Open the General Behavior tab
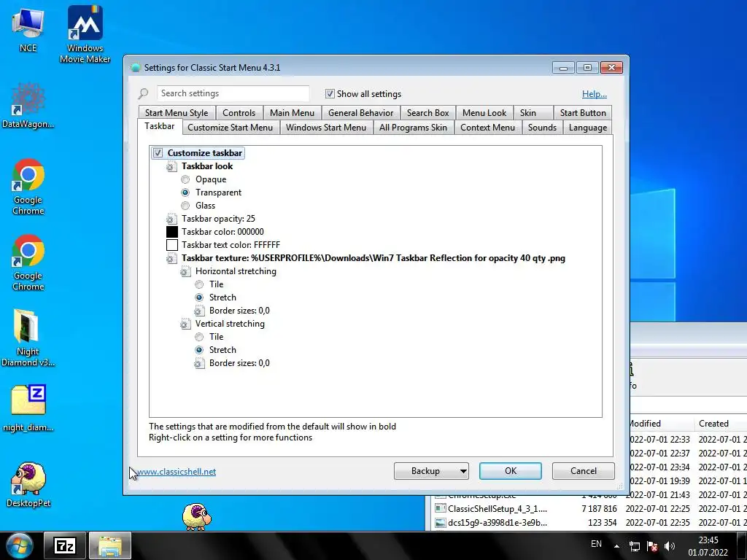 pos(360,113)
